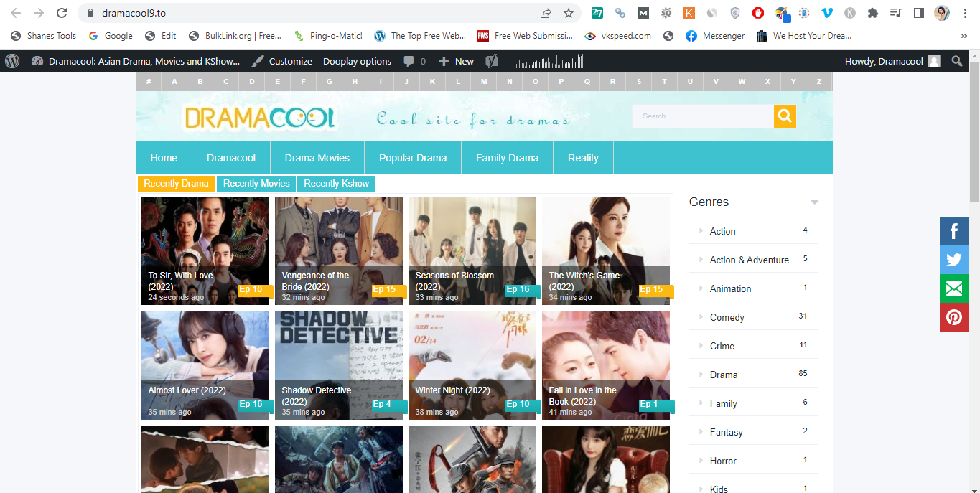This screenshot has width=980, height=493.
Task: Open Fall in Love in the Book thumbnail
Action: pos(606,365)
